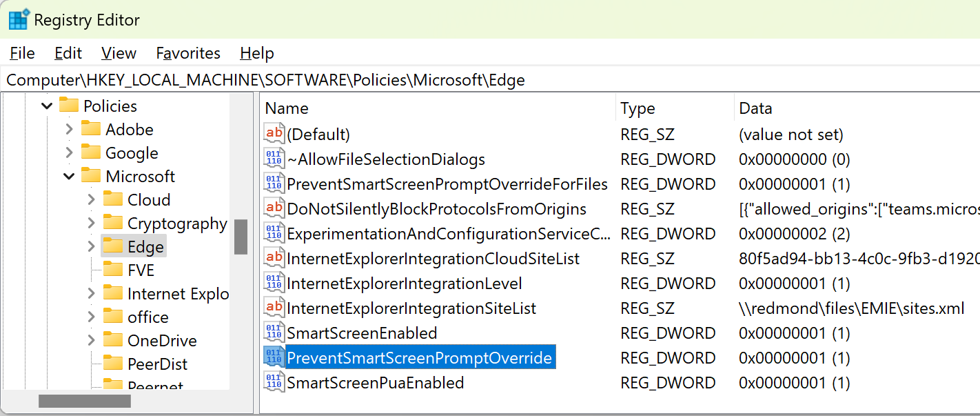Click the (Default) string value icon
The height and width of the screenshot is (416, 980).
coord(274,134)
